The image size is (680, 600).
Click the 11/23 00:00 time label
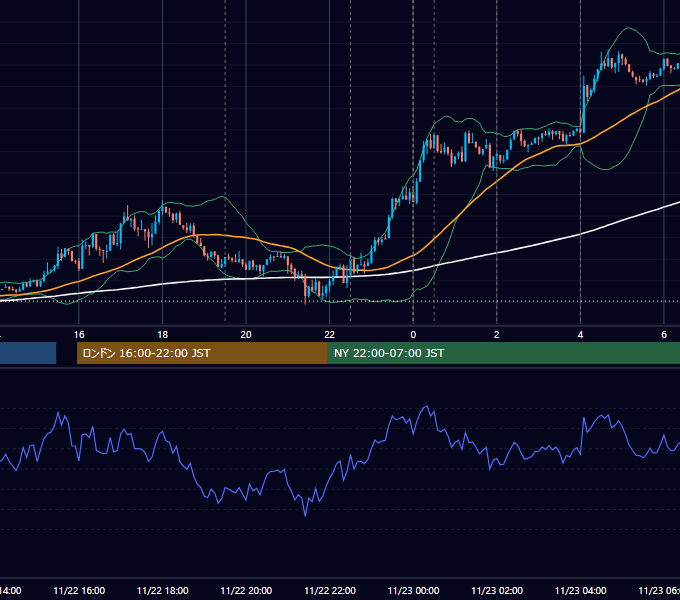(413, 590)
